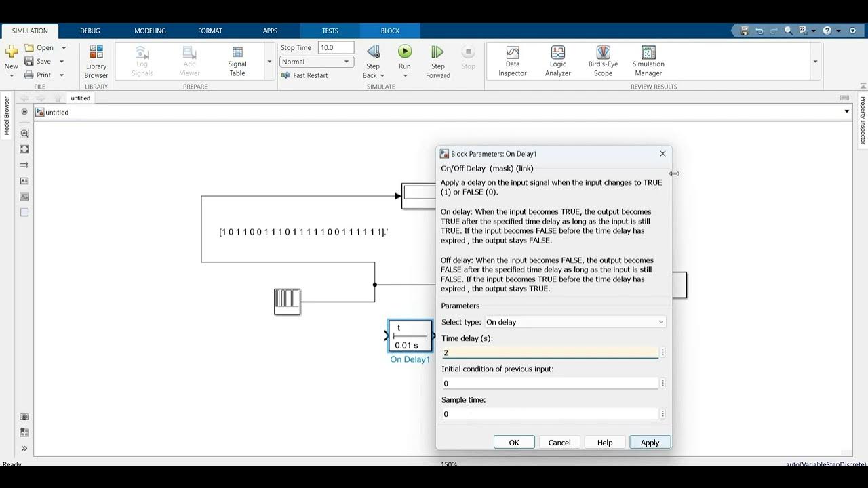The width and height of the screenshot is (868, 488).
Task: Switch to the FORMAT tab
Action: pos(210,30)
